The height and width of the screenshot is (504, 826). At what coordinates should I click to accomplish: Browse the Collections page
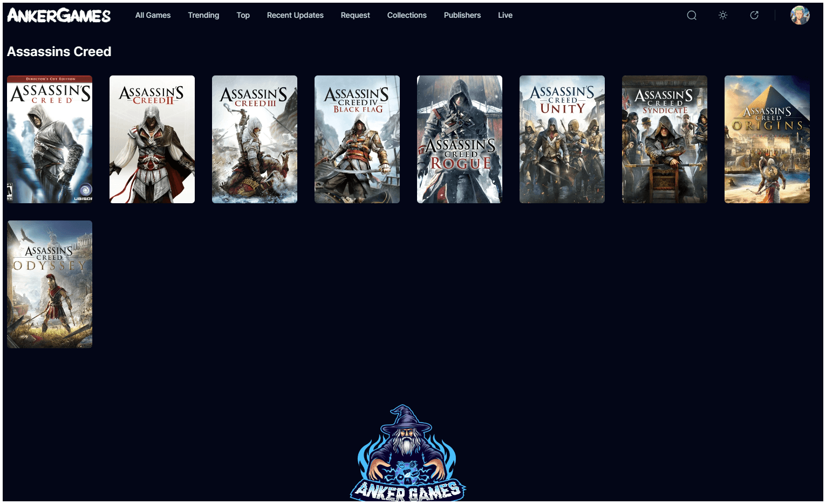pos(407,15)
